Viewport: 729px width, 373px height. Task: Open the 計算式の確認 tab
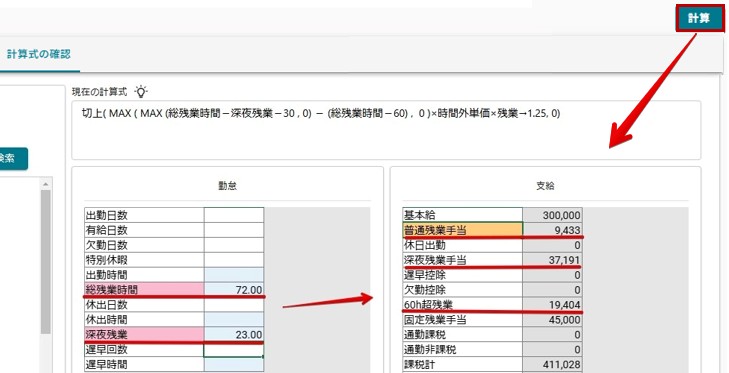tap(39, 54)
